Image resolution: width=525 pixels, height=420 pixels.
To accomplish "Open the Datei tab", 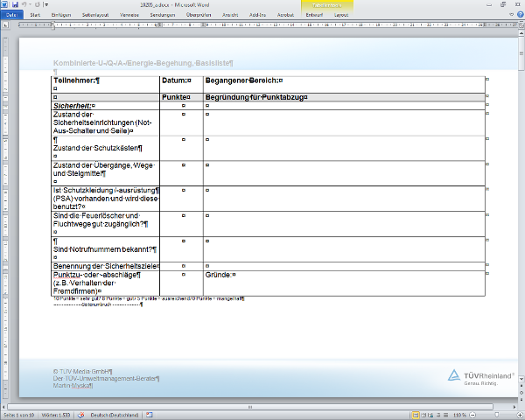I will pos(11,15).
